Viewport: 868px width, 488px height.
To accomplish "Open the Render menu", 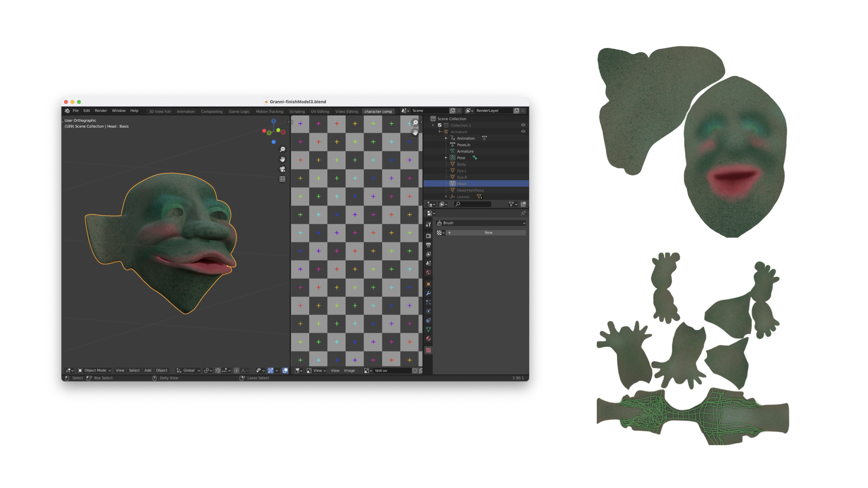I will point(101,111).
